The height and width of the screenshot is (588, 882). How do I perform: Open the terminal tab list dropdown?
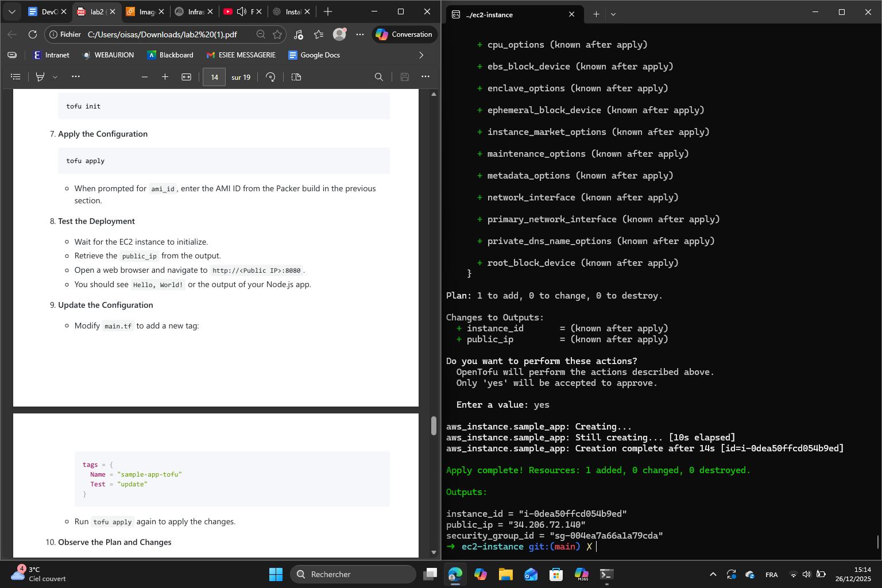(x=613, y=14)
